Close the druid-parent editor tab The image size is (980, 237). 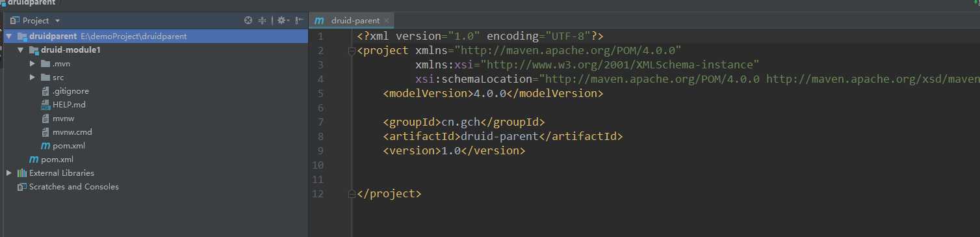point(387,21)
